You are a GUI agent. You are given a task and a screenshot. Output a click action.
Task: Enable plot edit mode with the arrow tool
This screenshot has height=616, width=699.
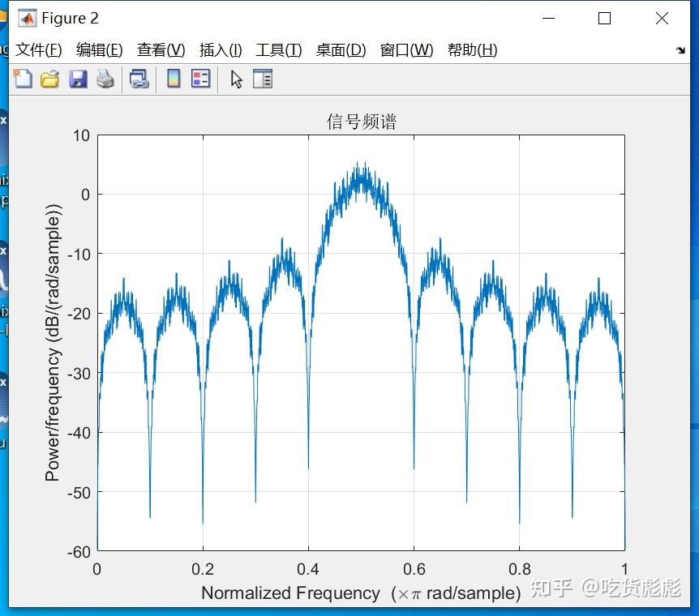click(235, 79)
